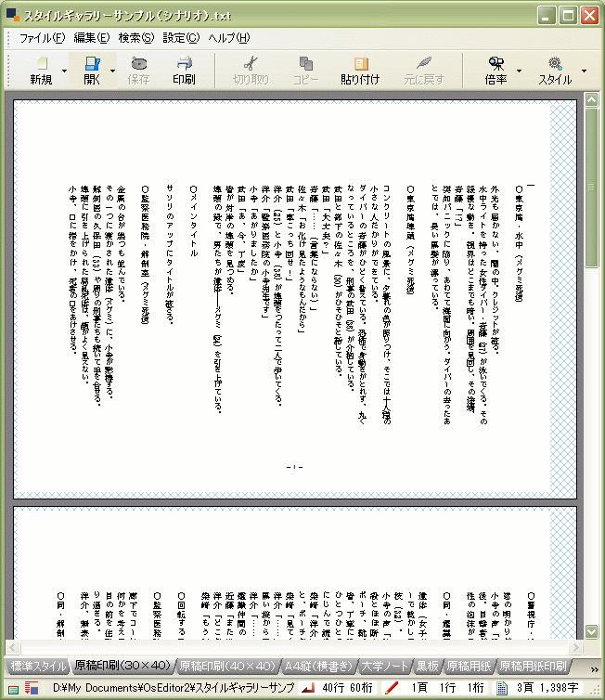Switch to the A4縦(横書き) tab
Image resolution: width=605 pixels, height=700 pixels.
(x=318, y=667)
